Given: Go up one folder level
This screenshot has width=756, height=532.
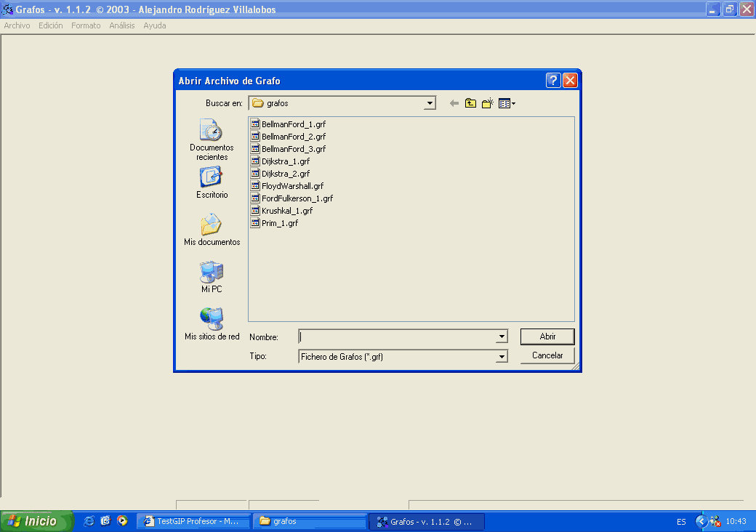Looking at the screenshot, I should [x=470, y=103].
